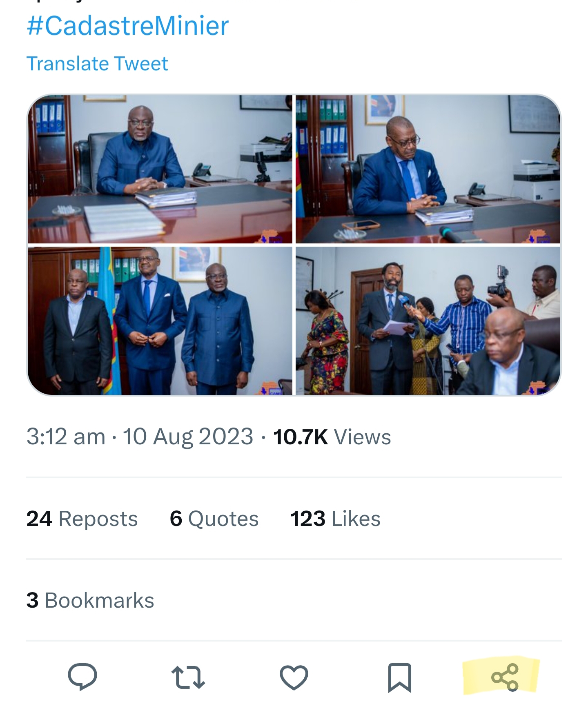Open the photo of the press interview
The image size is (588, 713).
coord(428,321)
